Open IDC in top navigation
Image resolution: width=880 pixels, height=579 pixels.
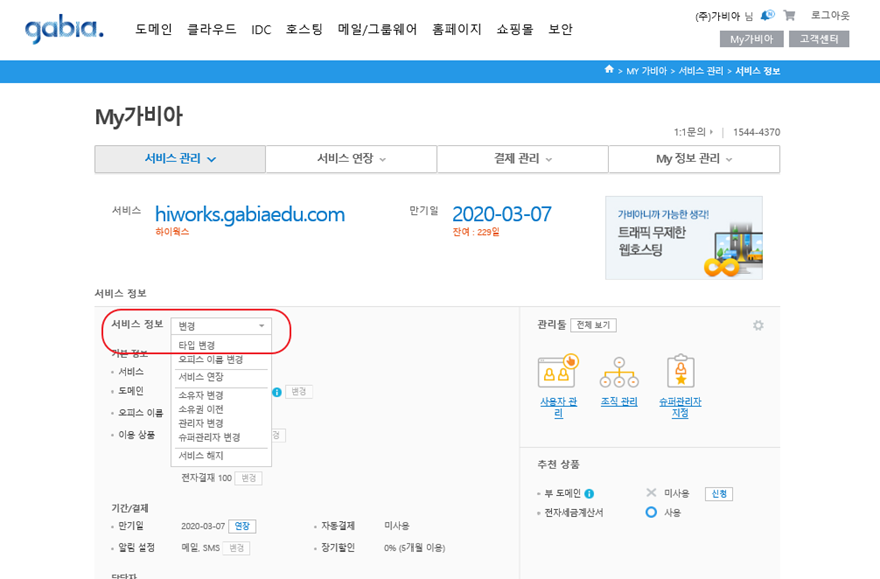(261, 30)
